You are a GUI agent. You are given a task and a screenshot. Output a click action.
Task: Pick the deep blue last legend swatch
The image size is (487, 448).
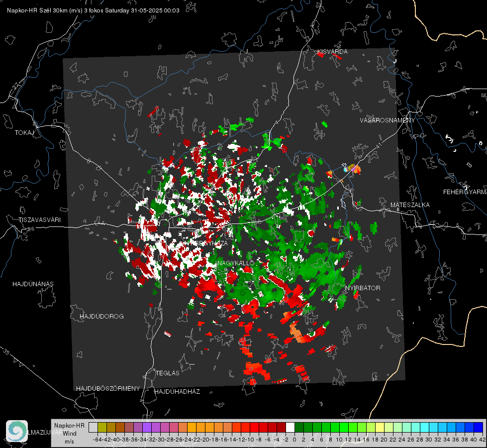tap(479, 428)
